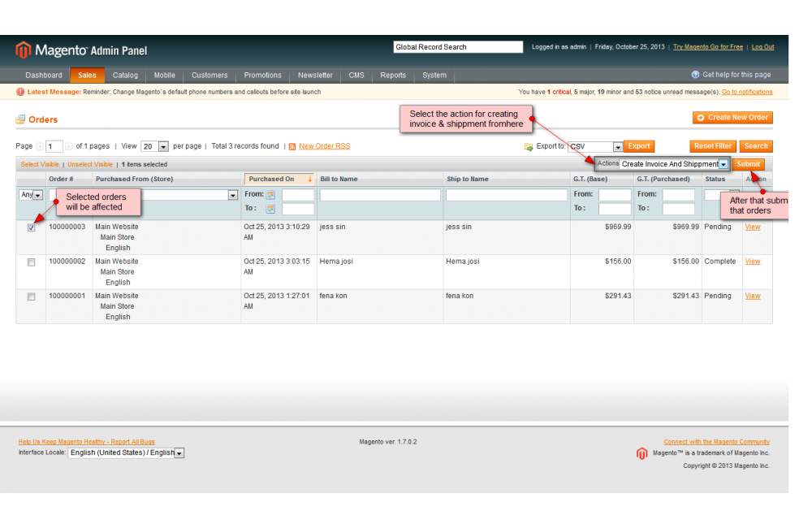812x528 pixels.
Task: Open the New Order RSS link
Action: point(324,146)
